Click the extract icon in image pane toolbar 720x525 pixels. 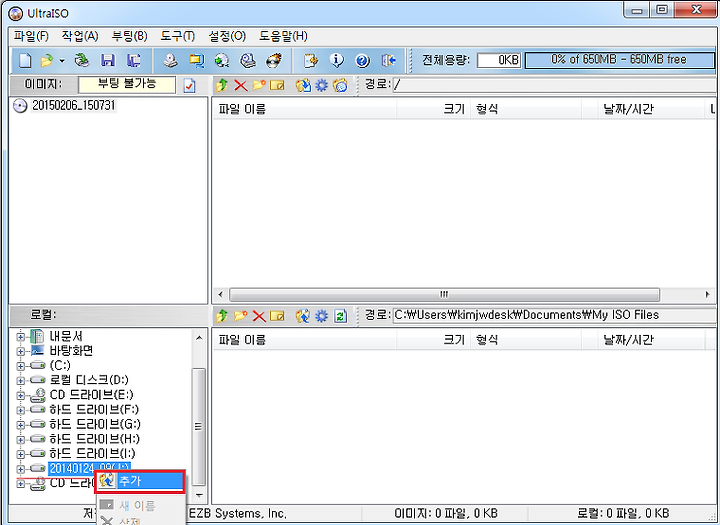[x=303, y=85]
